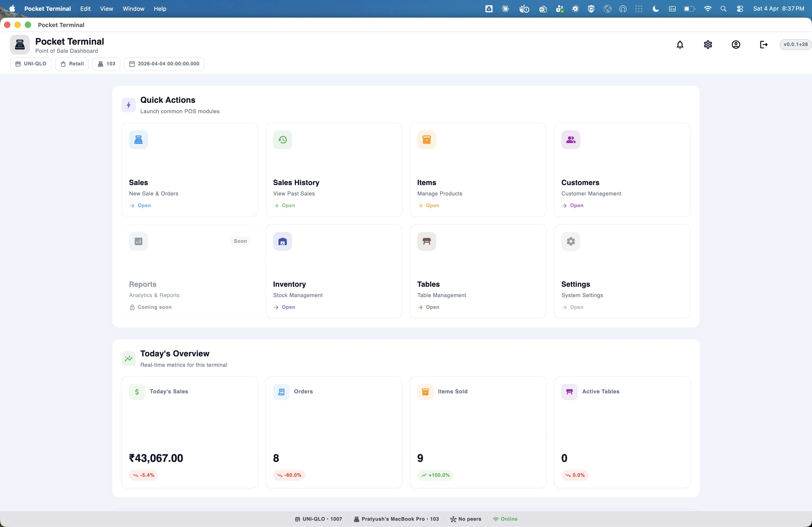This screenshot has height=527, width=812.
Task: Click the version badge v0.0.1+28
Action: point(795,44)
